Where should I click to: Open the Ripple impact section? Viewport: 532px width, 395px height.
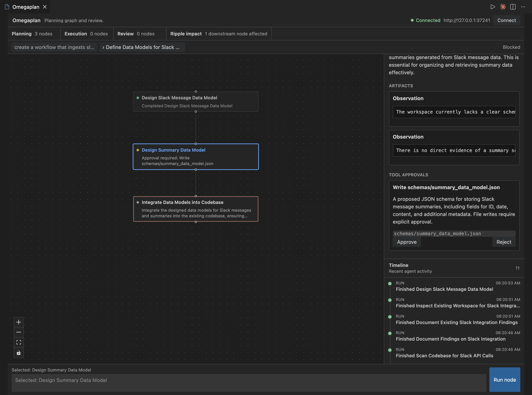tap(219, 34)
